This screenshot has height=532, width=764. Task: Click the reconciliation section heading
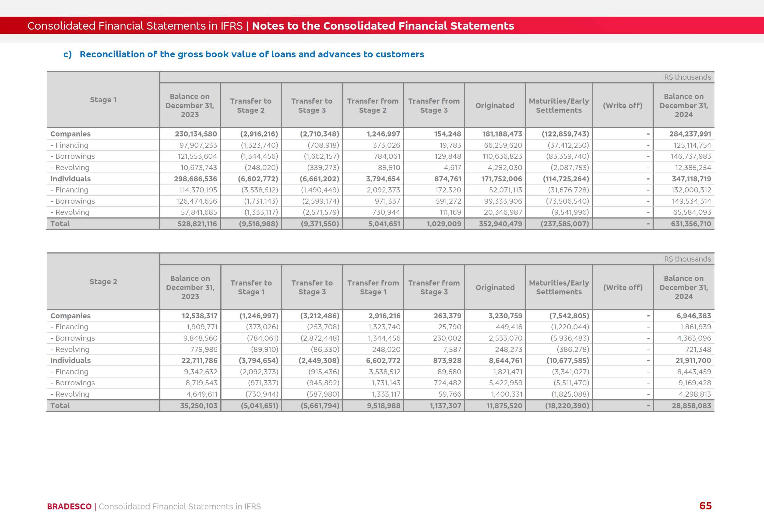(x=252, y=54)
